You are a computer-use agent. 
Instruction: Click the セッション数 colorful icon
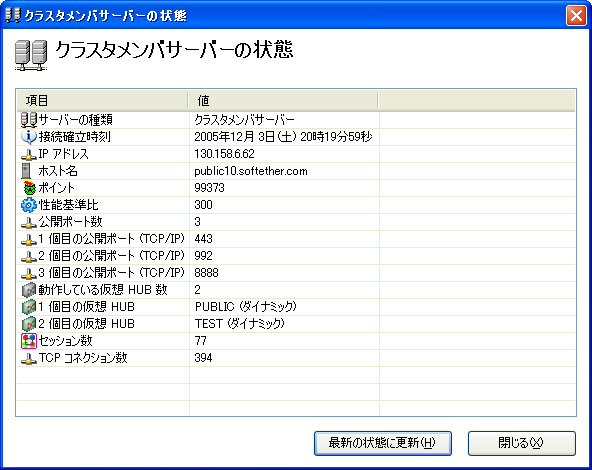click(x=29, y=341)
